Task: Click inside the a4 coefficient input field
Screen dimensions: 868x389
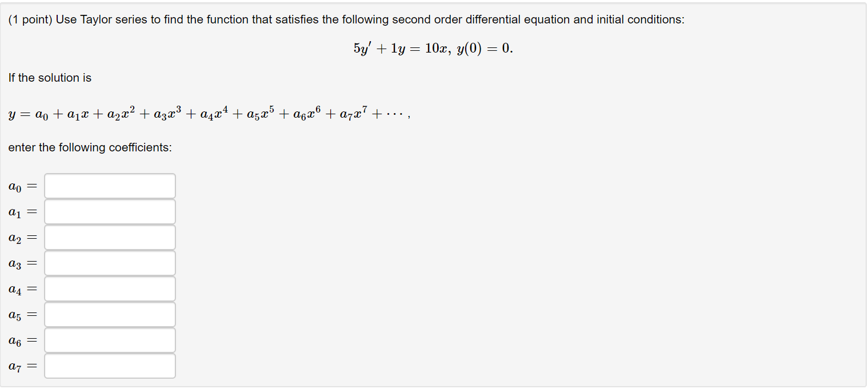Action: 110,288
